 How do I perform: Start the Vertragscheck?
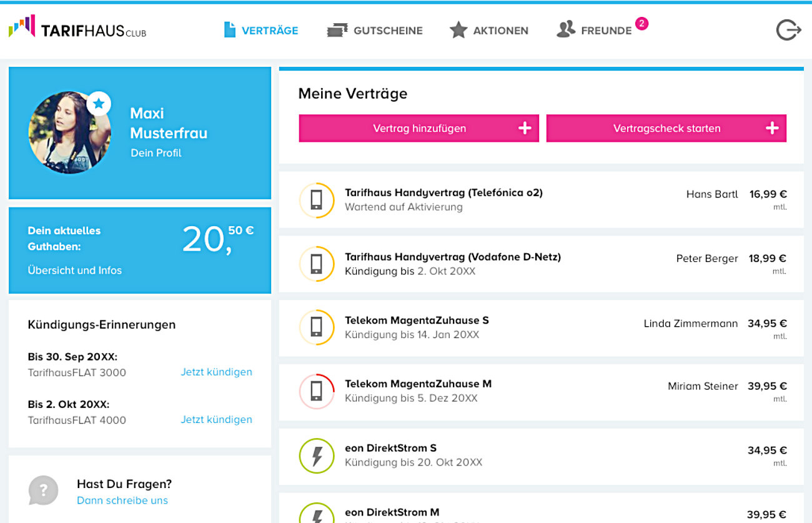666,128
